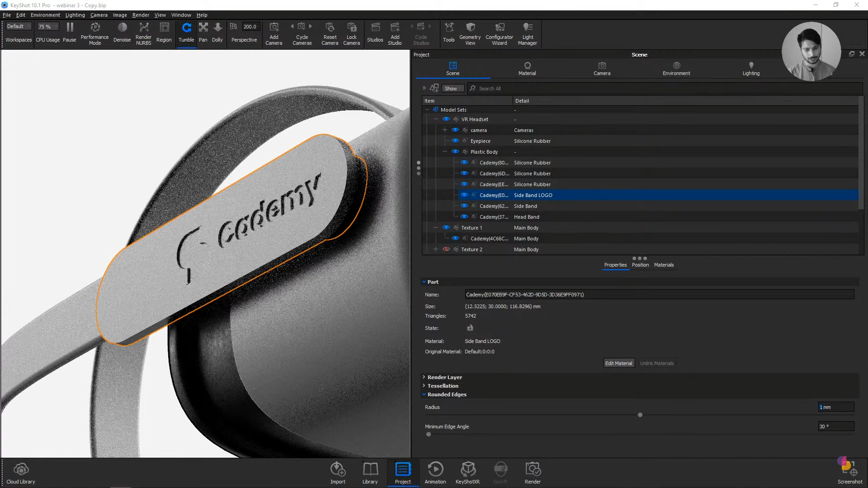This screenshot has width=868, height=488.
Task: Select the Tumble camera tool
Action: tap(186, 33)
